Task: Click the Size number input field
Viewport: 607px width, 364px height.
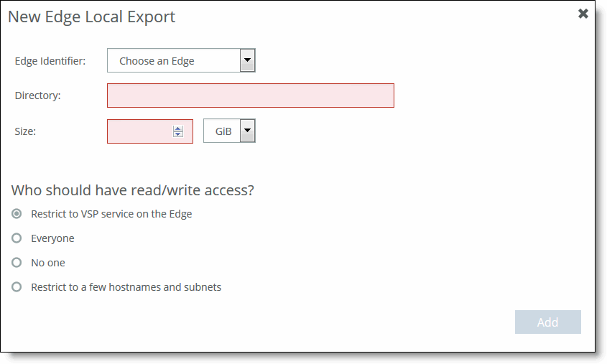Action: (x=150, y=131)
